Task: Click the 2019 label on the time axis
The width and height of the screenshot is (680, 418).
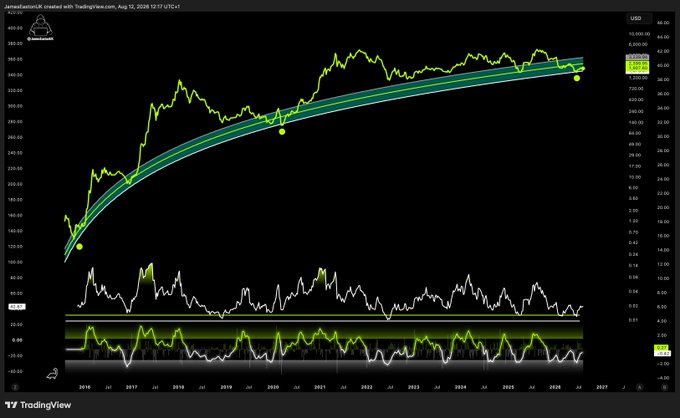Action: tap(226, 387)
